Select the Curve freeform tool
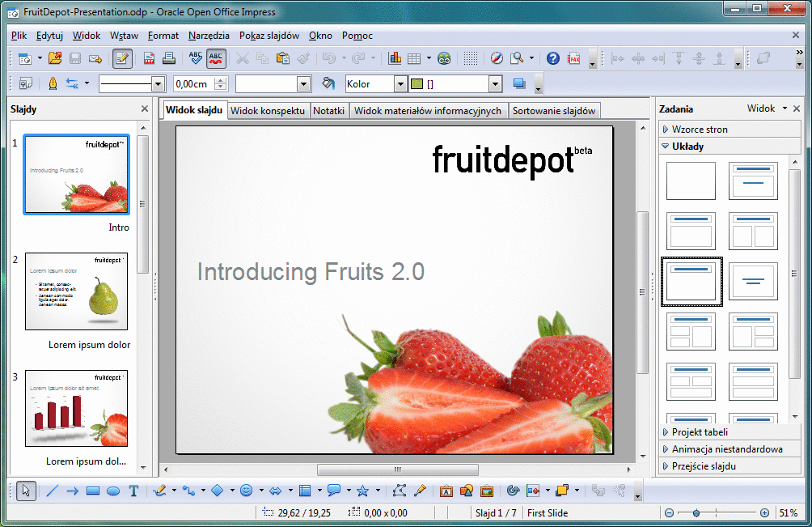812x527 pixels. (x=160, y=491)
